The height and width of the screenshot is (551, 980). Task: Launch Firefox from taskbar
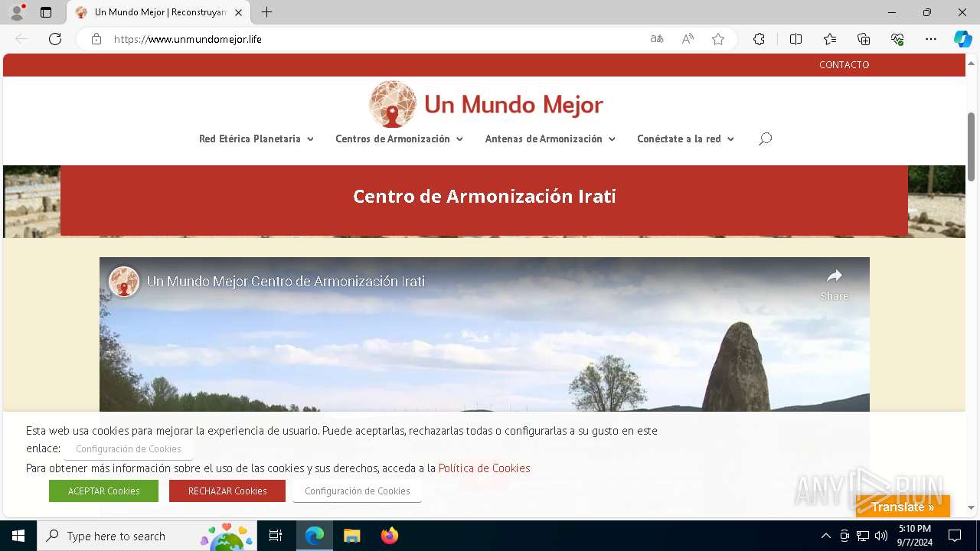pos(390,536)
